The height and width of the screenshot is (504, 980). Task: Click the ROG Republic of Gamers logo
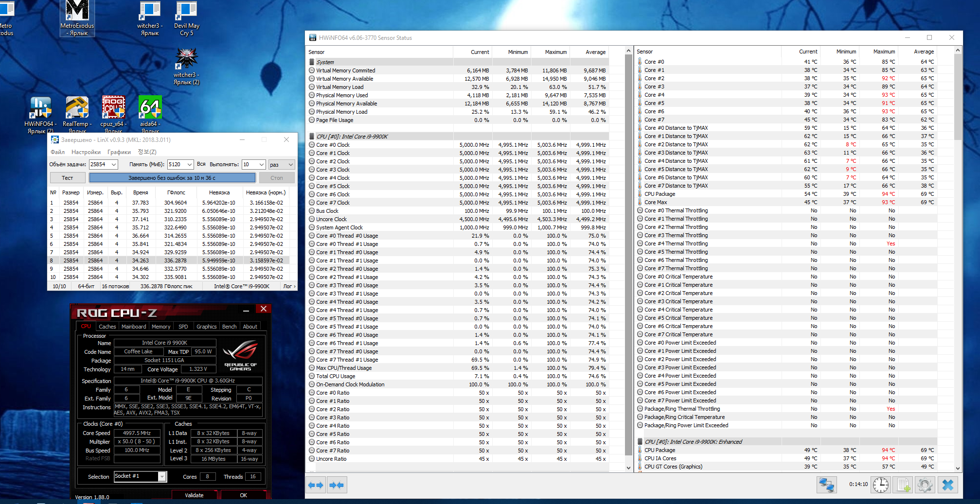click(x=240, y=355)
